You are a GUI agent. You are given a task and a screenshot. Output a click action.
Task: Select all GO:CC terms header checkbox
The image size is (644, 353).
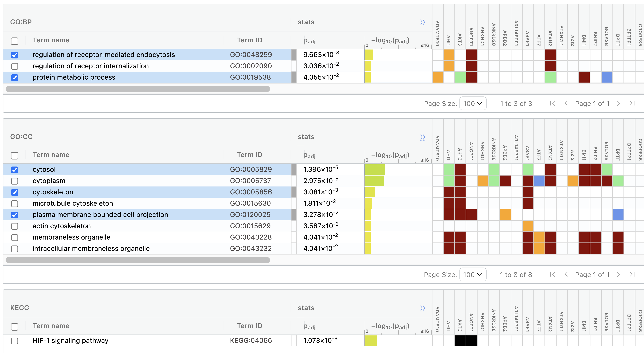click(x=15, y=156)
